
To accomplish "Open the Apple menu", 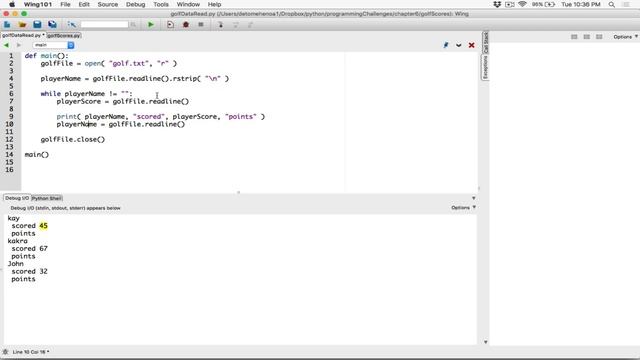I will click(x=12, y=4).
